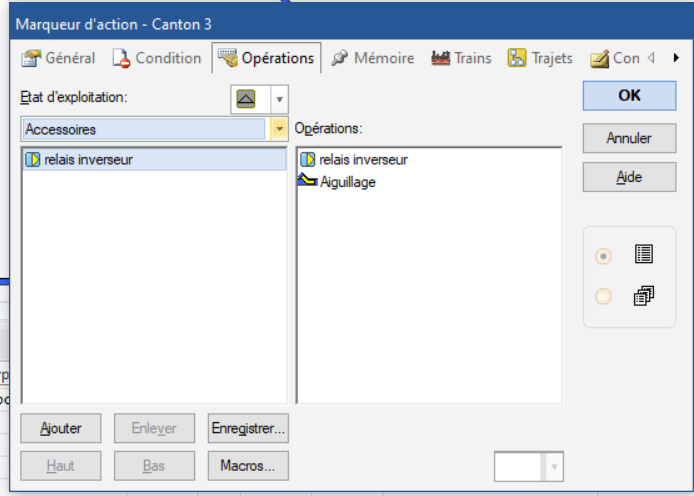Screen dimensions: 694x496
Task: Open the empty dropdown below the Opérations list
Action: [529, 466]
